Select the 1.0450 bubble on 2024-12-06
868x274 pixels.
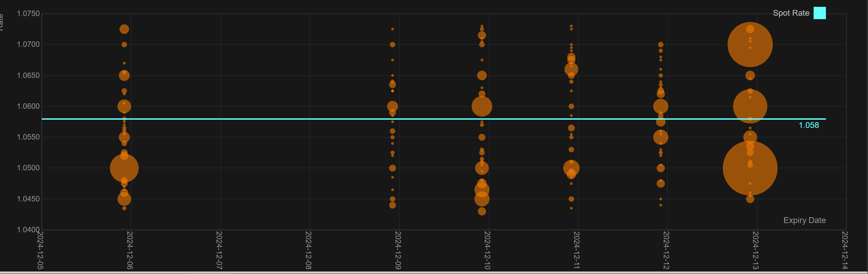click(124, 199)
